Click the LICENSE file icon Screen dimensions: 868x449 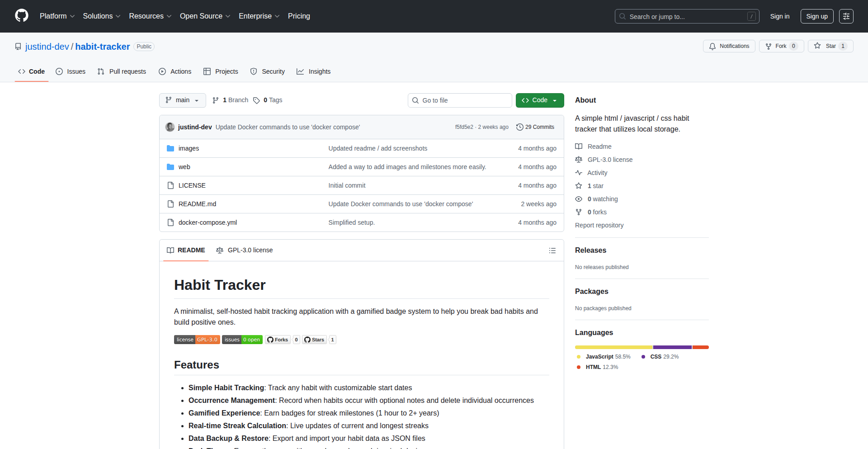tap(170, 185)
